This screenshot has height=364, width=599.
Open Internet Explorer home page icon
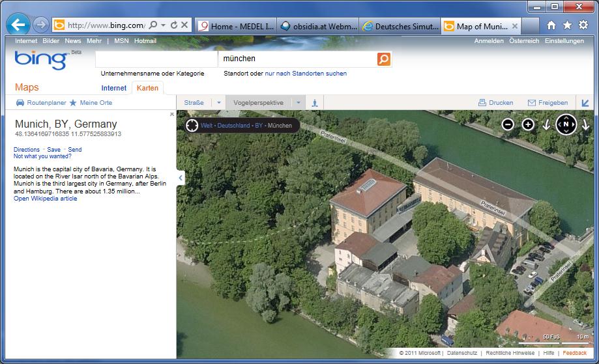click(551, 25)
